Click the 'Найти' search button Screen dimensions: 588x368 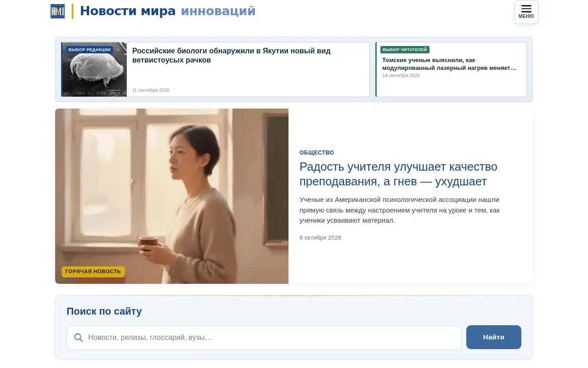click(494, 337)
